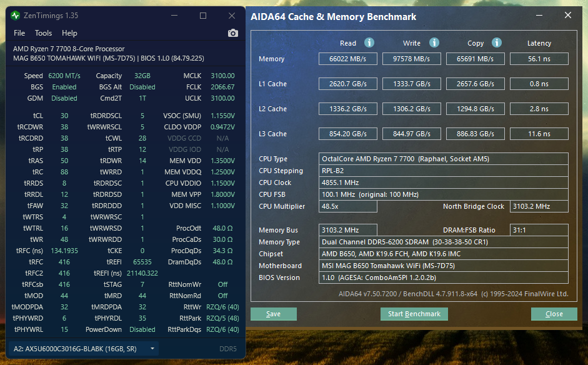Open the File menu in ZenTimings
The image size is (588, 365).
click(19, 33)
